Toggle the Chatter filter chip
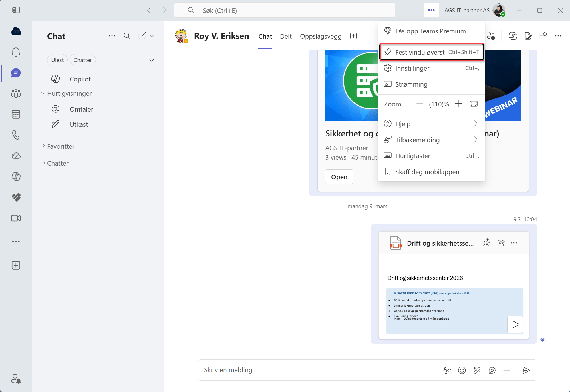Image resolution: width=570 pixels, height=392 pixels. coord(83,60)
